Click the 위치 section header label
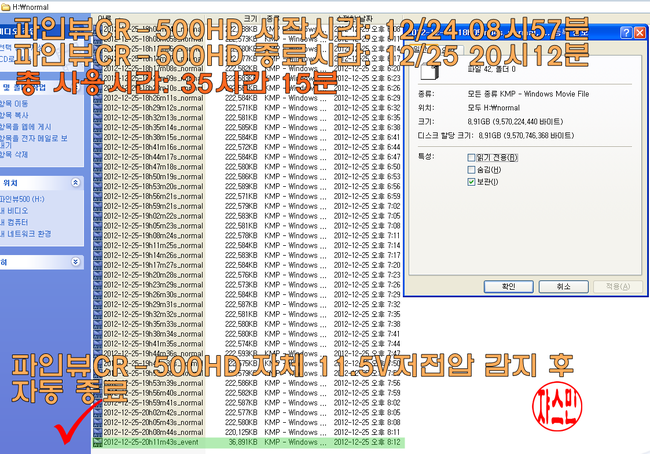Viewport: 650px width, 454px height. (10, 183)
